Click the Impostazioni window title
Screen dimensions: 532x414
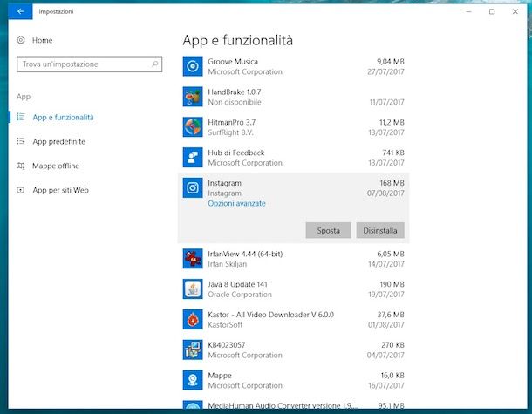click(x=56, y=11)
